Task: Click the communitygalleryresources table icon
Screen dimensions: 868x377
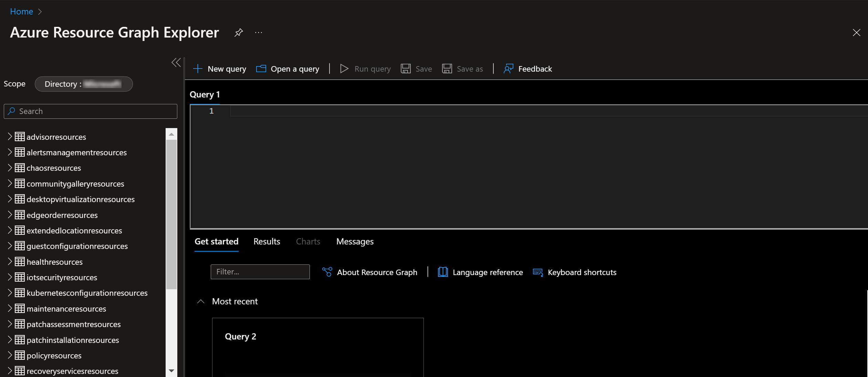Action: point(20,184)
